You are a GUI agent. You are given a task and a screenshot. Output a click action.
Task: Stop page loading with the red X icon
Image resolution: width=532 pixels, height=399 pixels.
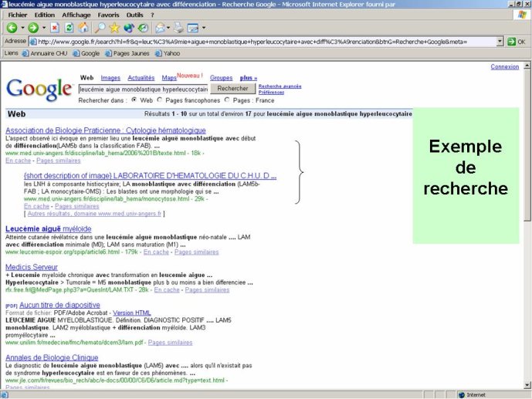pos(55,28)
